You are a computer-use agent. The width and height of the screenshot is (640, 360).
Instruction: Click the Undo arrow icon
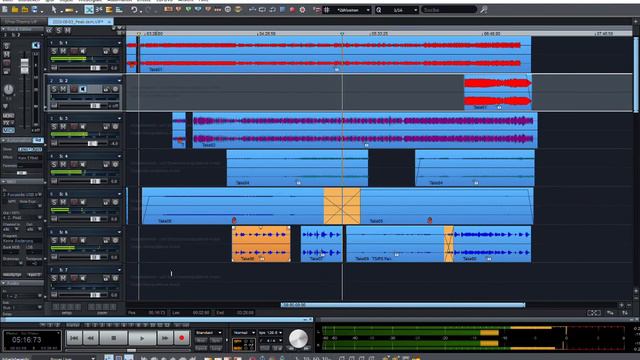(x=134, y=9)
